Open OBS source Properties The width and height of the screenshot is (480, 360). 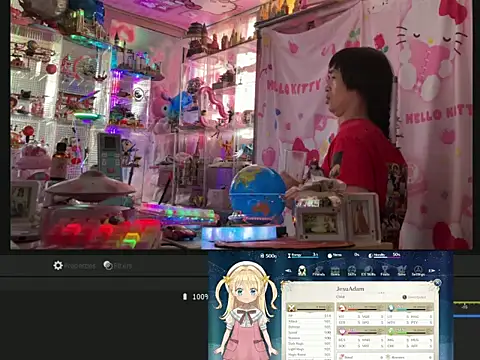pos(74,266)
